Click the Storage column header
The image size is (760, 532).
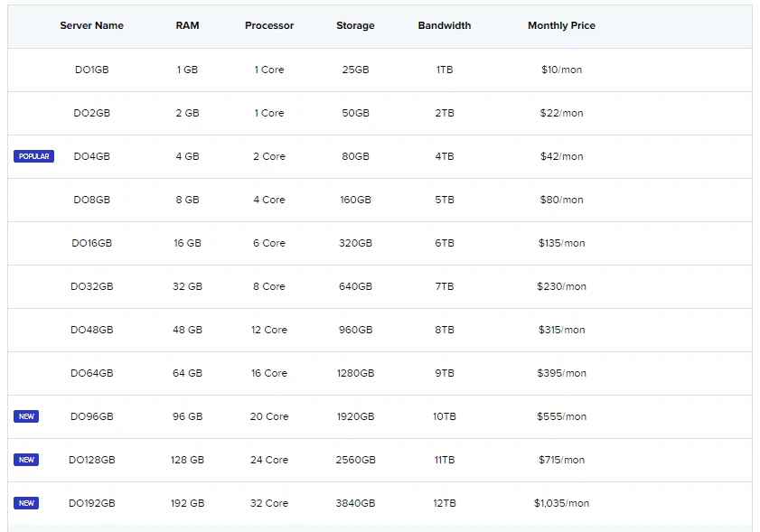355,25
